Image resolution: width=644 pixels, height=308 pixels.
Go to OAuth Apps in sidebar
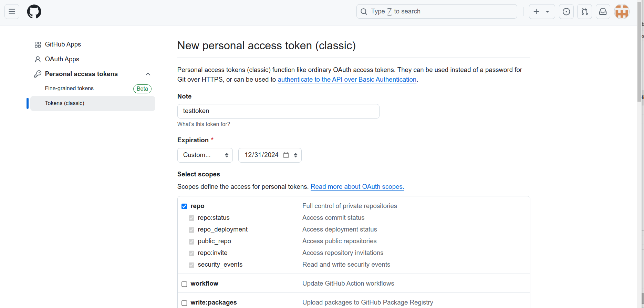[x=62, y=59]
